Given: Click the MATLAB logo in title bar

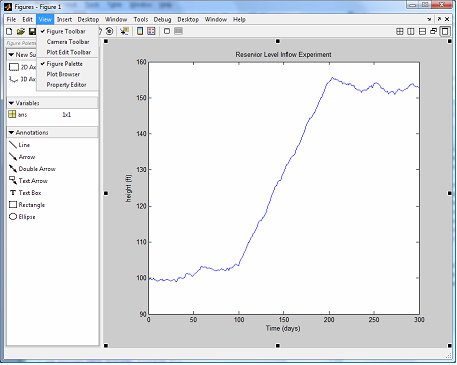Looking at the screenshot, I should [8, 7].
